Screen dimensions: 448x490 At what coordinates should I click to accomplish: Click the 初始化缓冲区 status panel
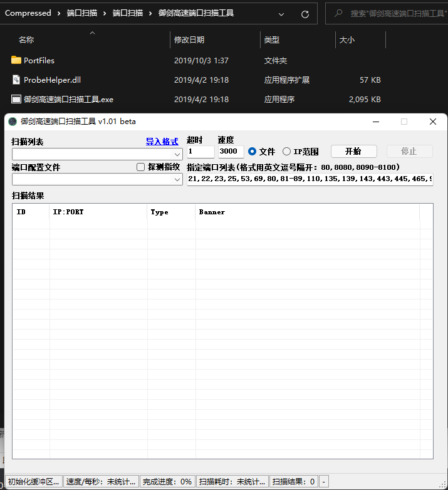pos(33,482)
